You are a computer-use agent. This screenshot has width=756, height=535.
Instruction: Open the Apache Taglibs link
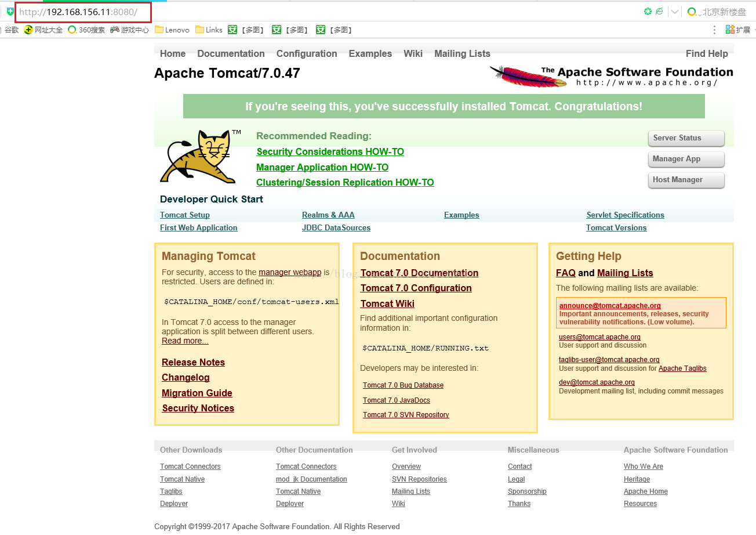(682, 368)
